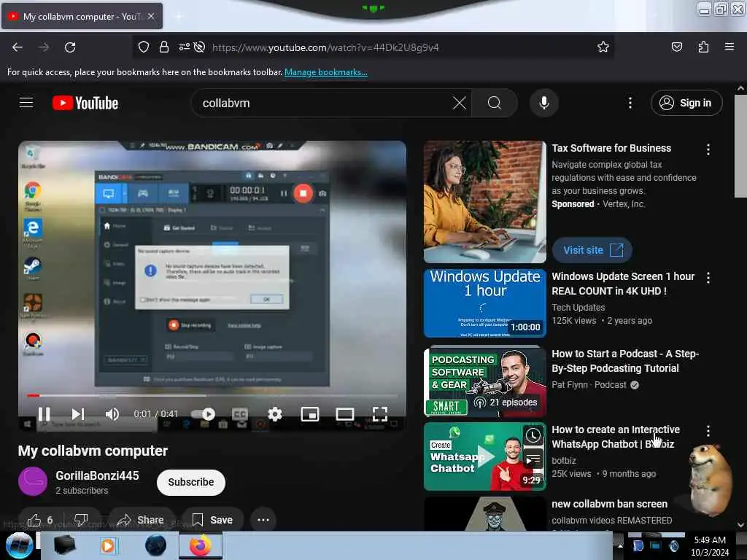Open Windows Start orb
The height and width of the screenshot is (560, 747).
click(18, 545)
